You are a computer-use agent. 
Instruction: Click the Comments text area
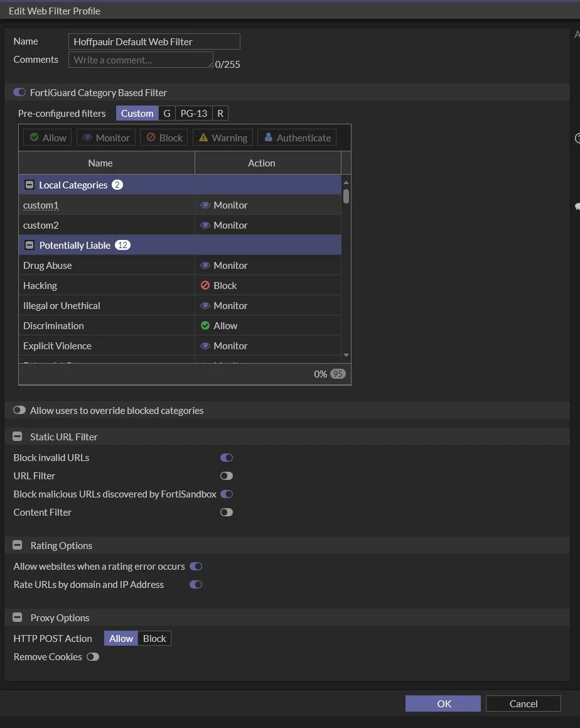pyautogui.click(x=141, y=60)
